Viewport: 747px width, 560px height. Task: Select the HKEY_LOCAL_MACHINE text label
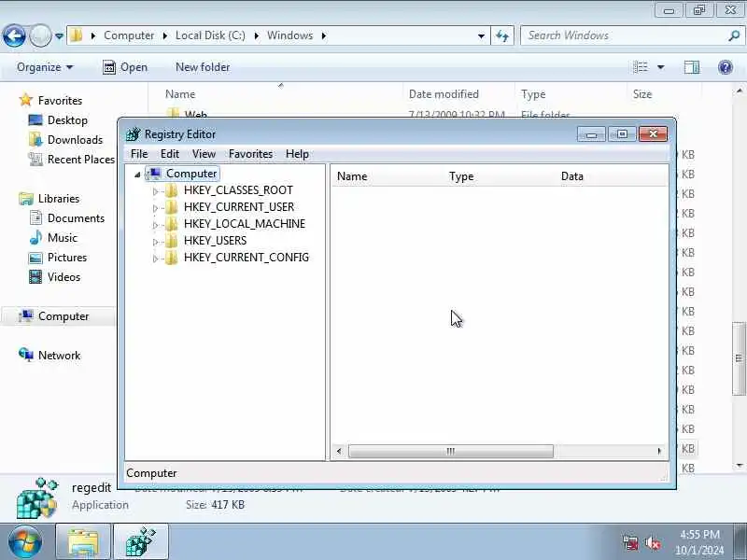point(245,224)
